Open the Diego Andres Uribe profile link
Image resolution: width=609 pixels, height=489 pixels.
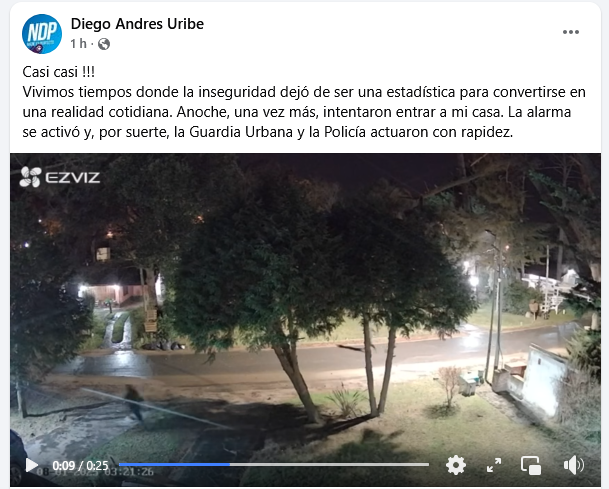point(137,24)
